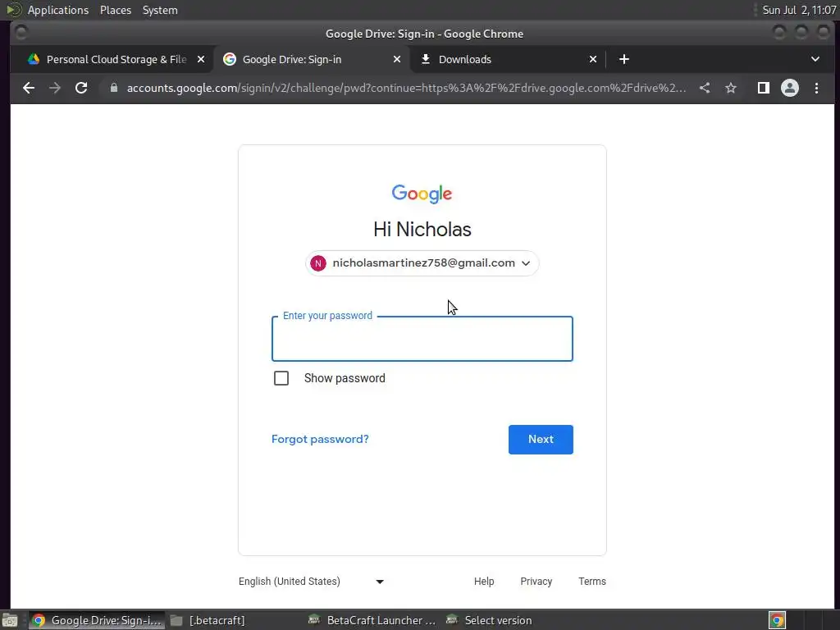The image size is (840, 630).
Task: Click the browser forward arrow
Action: [x=55, y=88]
